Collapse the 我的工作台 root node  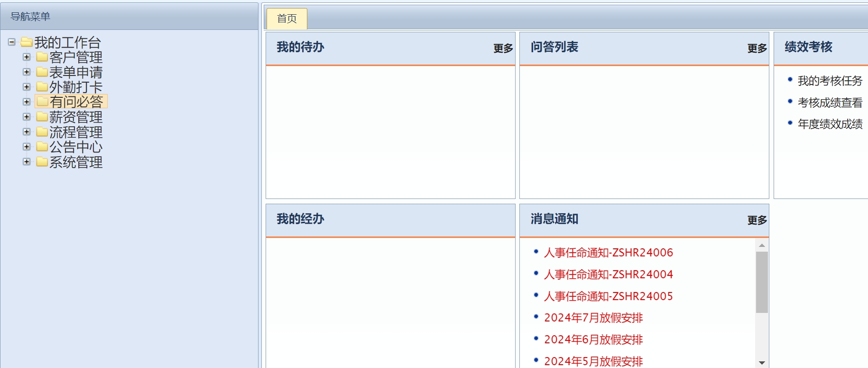(x=11, y=42)
